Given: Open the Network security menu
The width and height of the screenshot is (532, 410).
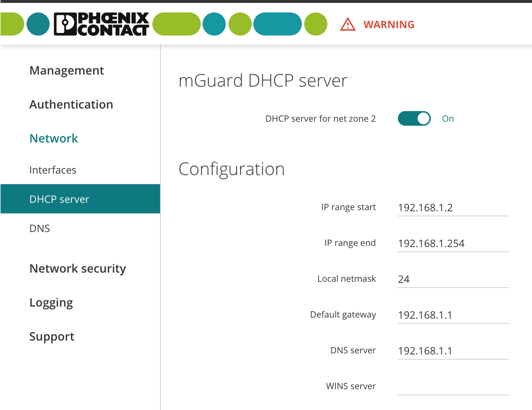Looking at the screenshot, I should (78, 269).
